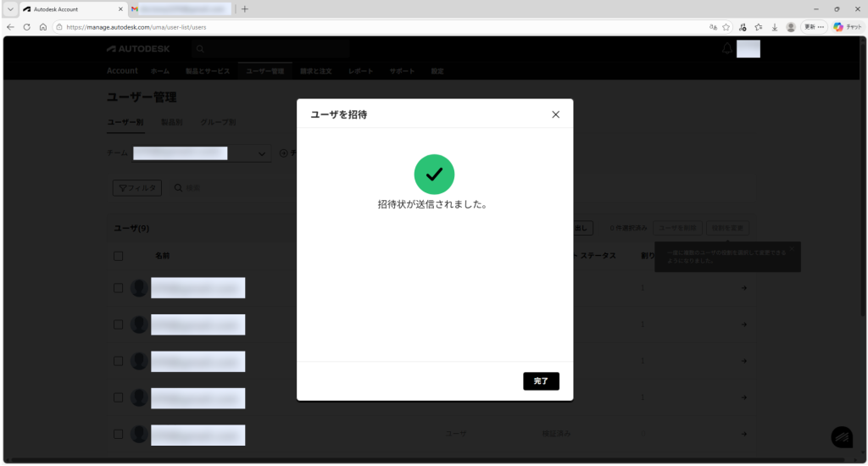Check the first user row checkbox
Viewport: 868px width, 466px height.
tap(119, 288)
